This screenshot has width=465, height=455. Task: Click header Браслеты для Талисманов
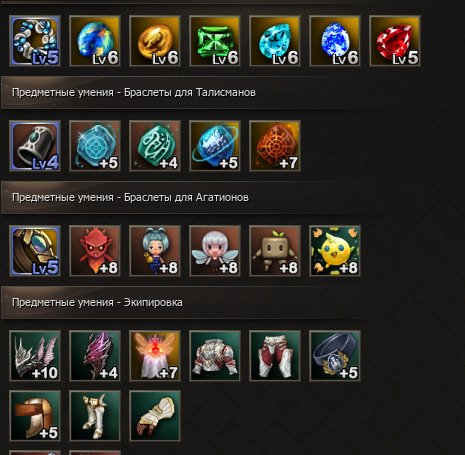(134, 92)
